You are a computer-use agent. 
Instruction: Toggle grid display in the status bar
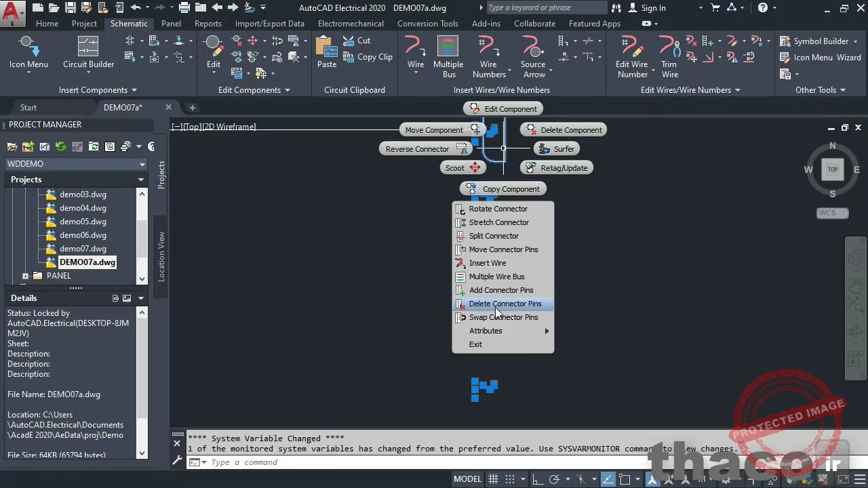pyautogui.click(x=493, y=479)
